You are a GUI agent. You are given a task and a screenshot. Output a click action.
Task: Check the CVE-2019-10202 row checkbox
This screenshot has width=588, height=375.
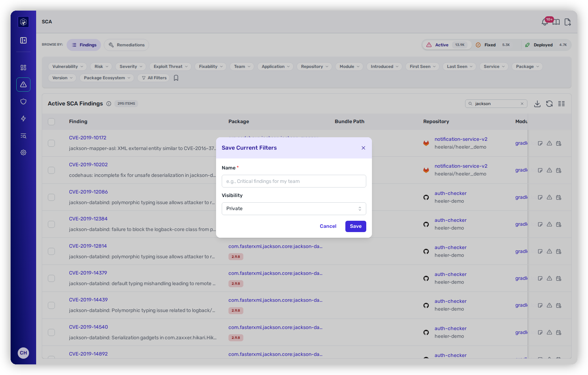pos(51,170)
